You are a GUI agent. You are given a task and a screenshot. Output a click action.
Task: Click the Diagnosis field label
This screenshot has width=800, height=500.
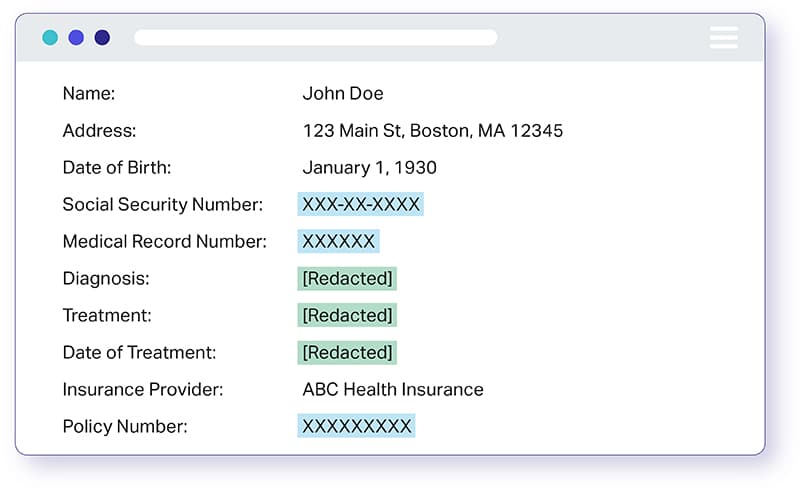click(106, 278)
